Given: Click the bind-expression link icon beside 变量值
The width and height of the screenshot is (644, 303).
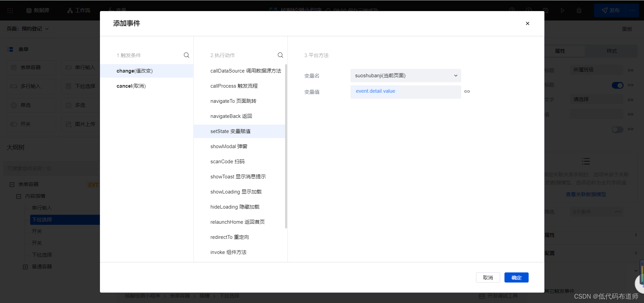Looking at the screenshot, I should pyautogui.click(x=467, y=91).
